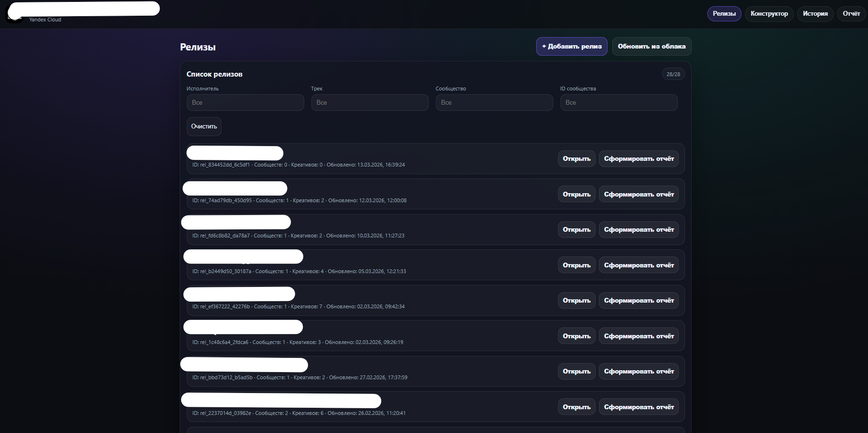Generate report for release rel_2237014d_03982e
Viewport: 868px width, 433px height.
point(638,407)
